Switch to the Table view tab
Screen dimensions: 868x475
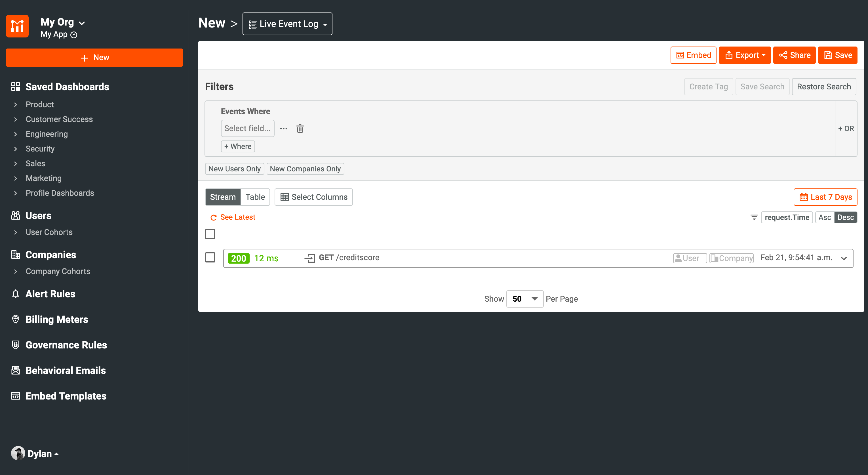pyautogui.click(x=255, y=197)
